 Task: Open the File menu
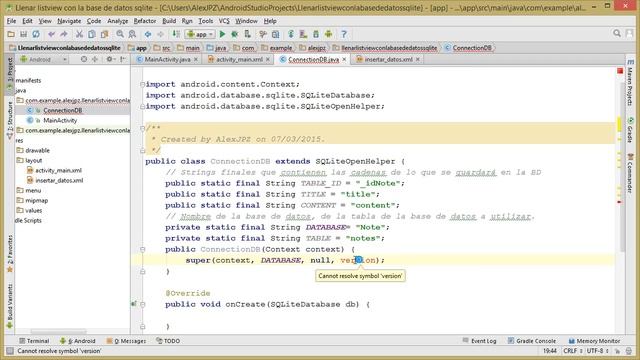pyautogui.click(x=11, y=21)
